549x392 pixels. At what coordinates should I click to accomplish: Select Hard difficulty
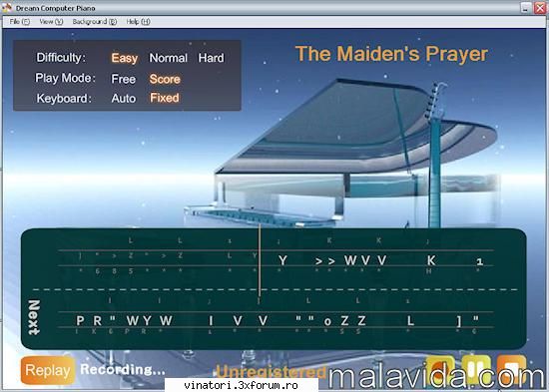click(211, 58)
